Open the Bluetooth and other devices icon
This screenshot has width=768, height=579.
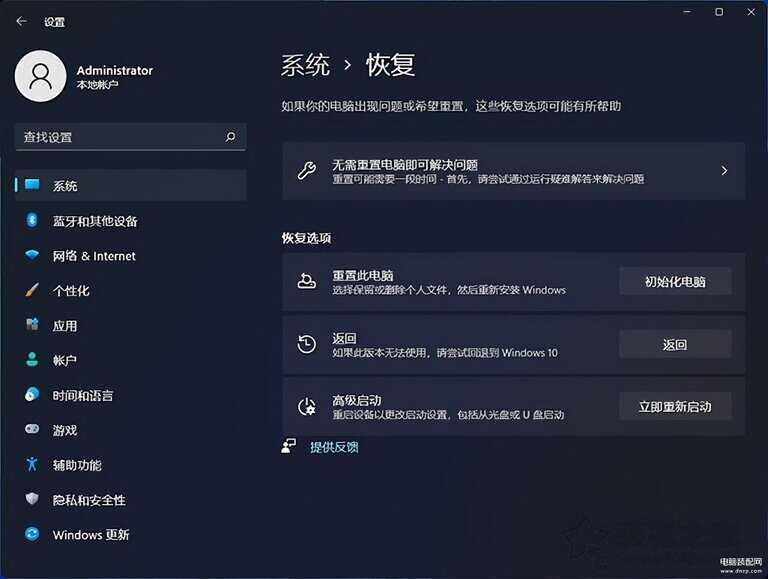click(32, 221)
